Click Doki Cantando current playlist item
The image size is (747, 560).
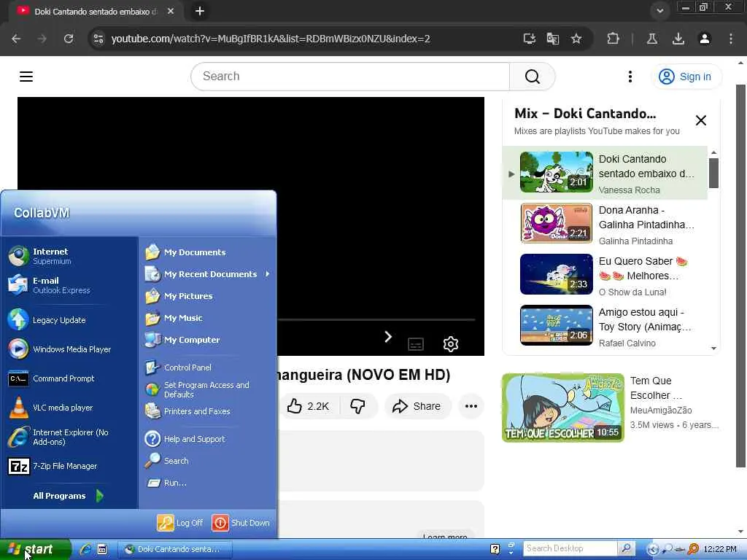pos(605,172)
